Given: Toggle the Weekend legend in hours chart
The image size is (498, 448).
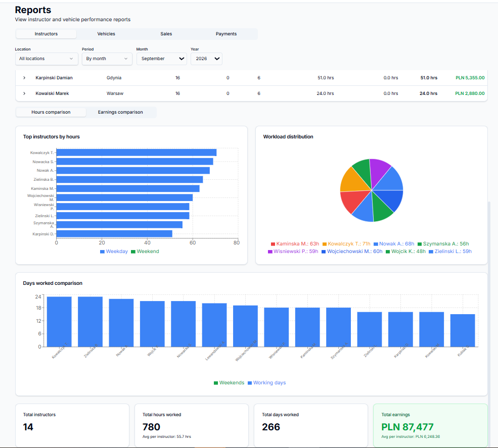Looking at the screenshot, I should [145, 252].
